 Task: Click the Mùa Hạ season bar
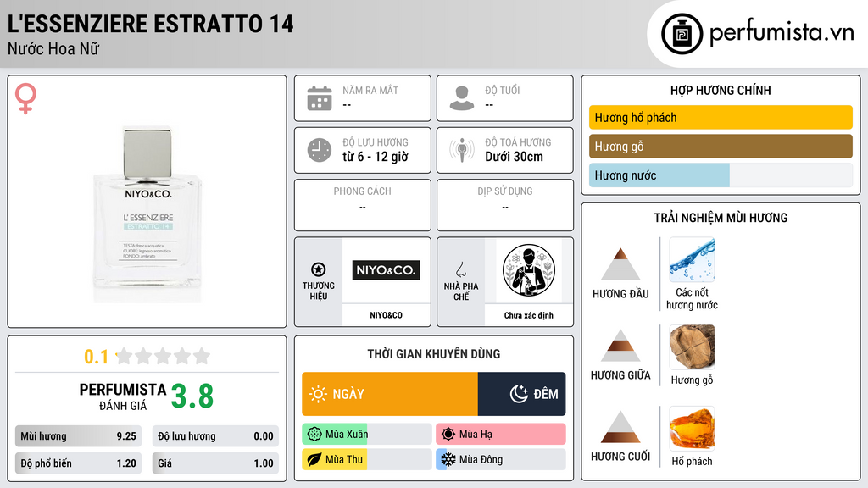tap(501, 435)
